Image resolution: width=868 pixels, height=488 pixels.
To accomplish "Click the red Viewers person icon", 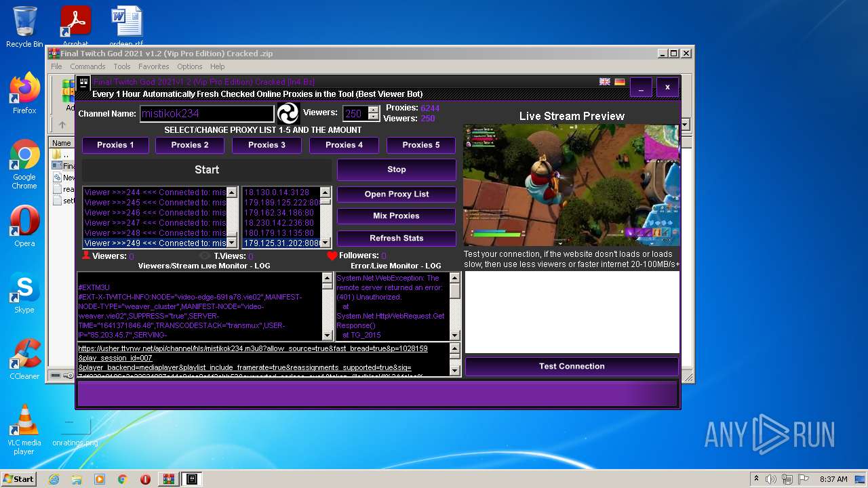I will pos(86,256).
